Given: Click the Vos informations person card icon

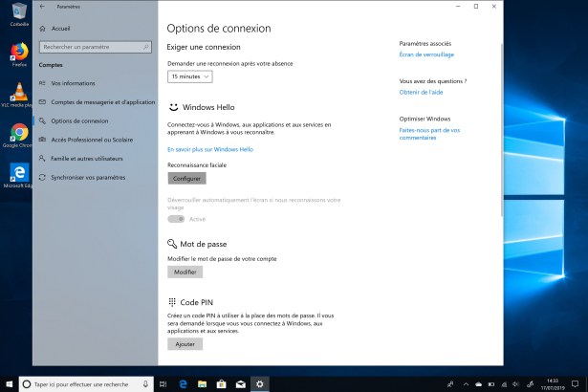Looking at the screenshot, I should [42, 83].
